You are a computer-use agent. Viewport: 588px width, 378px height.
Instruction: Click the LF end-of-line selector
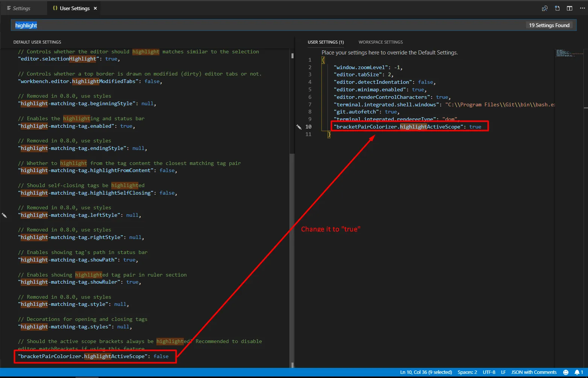click(503, 372)
